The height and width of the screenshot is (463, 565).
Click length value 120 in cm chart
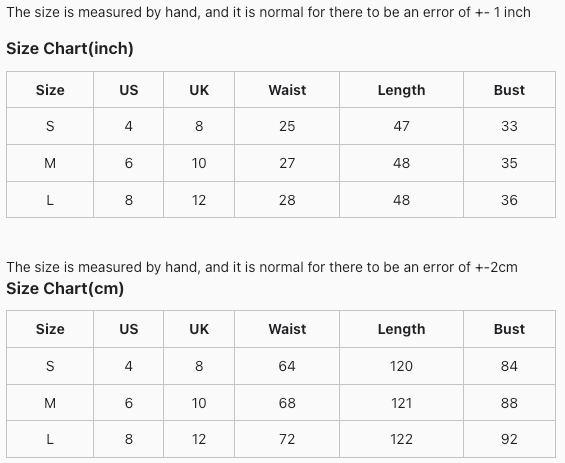tap(401, 366)
